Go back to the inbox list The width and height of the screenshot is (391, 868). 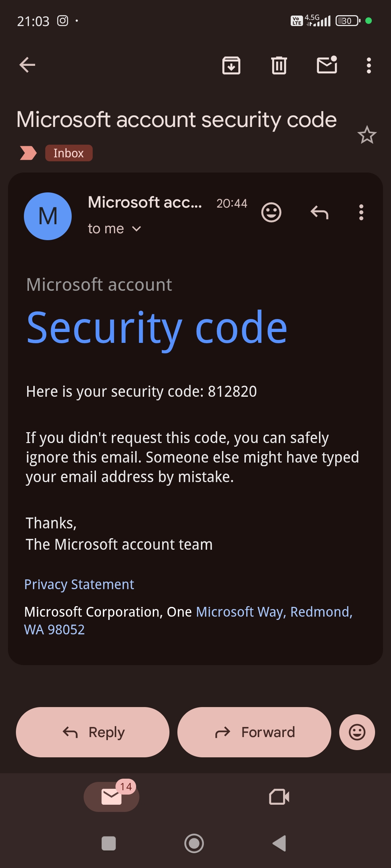pyautogui.click(x=27, y=65)
